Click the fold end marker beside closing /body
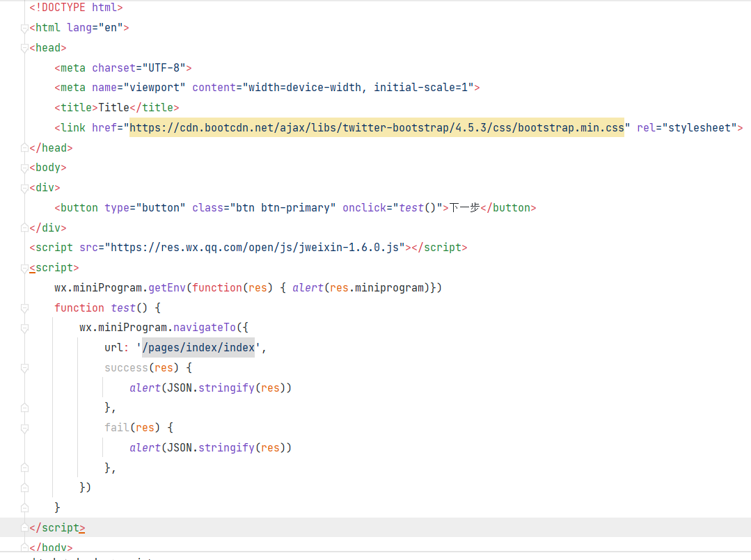Viewport: 751px width, 560px height. pyautogui.click(x=24, y=547)
